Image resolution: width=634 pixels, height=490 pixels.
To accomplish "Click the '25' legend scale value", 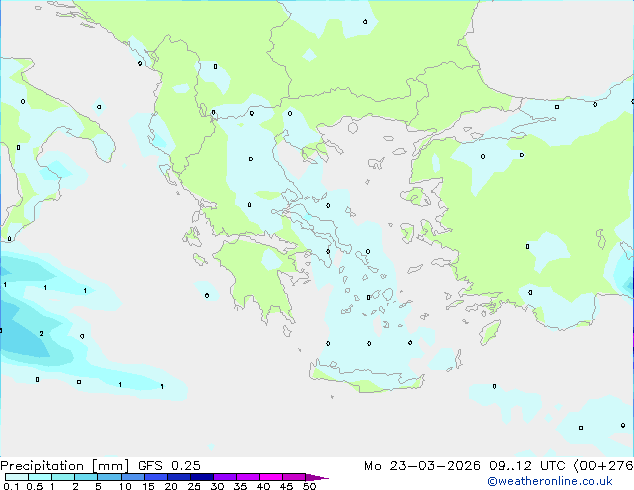I will (194, 486).
